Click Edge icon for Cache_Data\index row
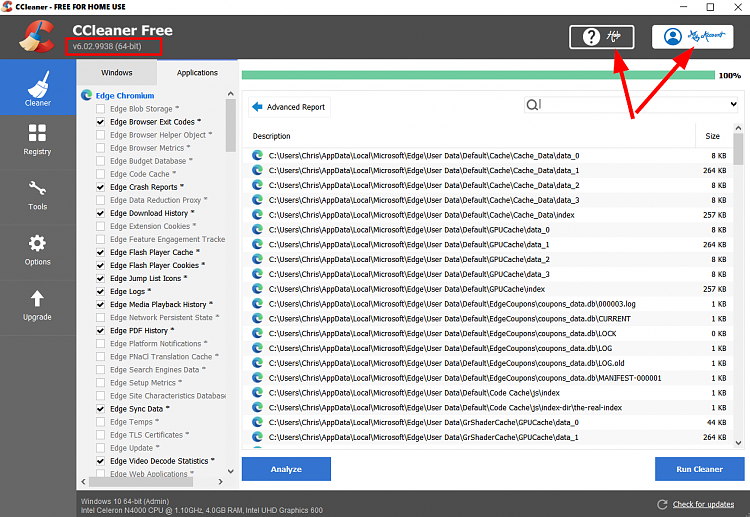 point(257,214)
